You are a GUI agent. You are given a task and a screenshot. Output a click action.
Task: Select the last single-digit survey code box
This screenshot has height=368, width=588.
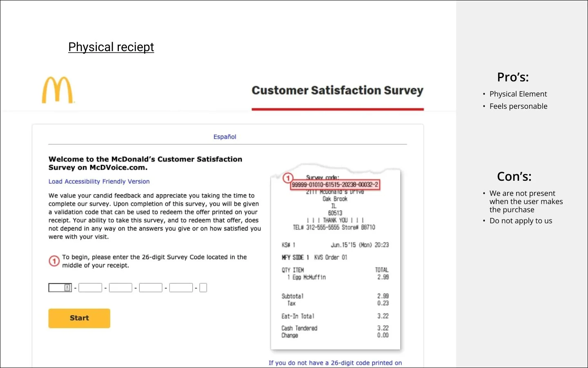(203, 288)
